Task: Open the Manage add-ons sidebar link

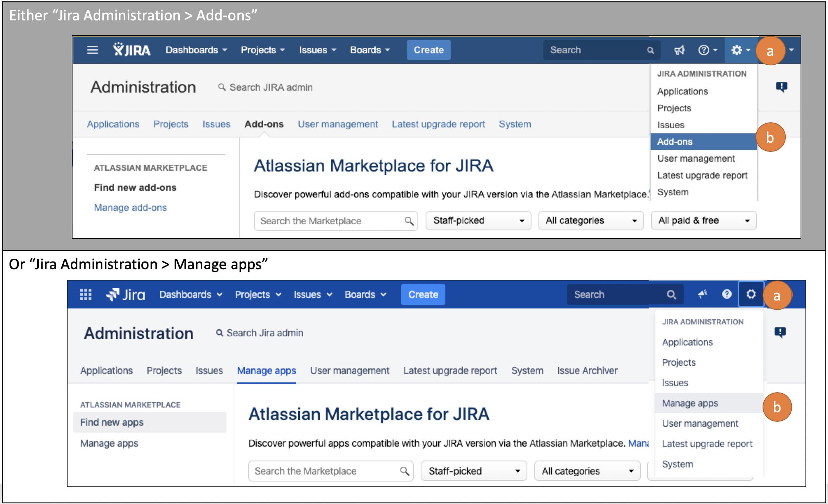Action: click(130, 207)
